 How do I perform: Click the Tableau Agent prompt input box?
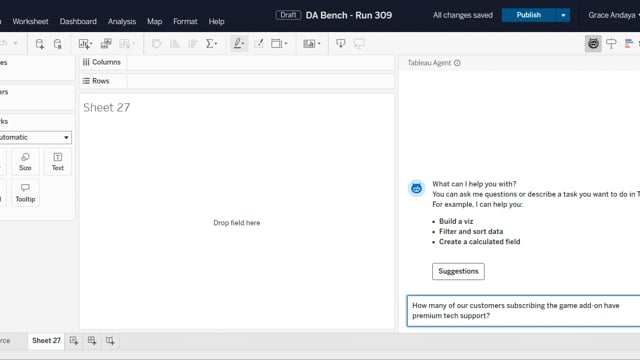[523, 311]
